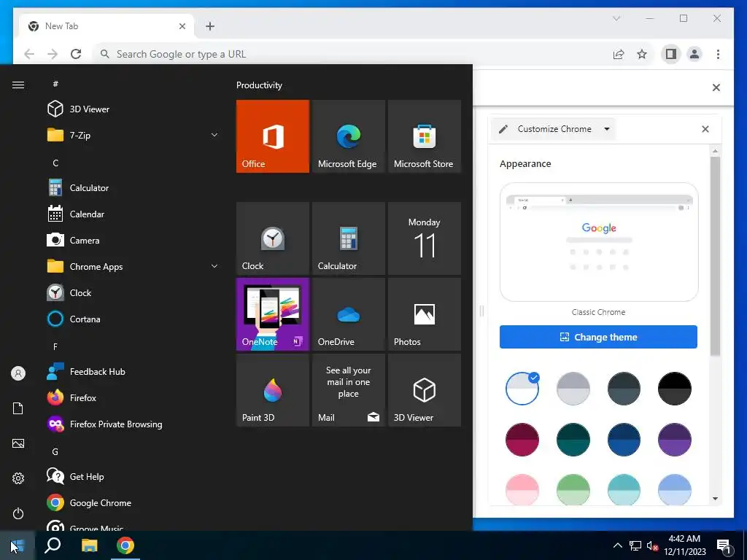Launch the Paint 3D tile
The height and width of the screenshot is (560, 747).
(273, 390)
